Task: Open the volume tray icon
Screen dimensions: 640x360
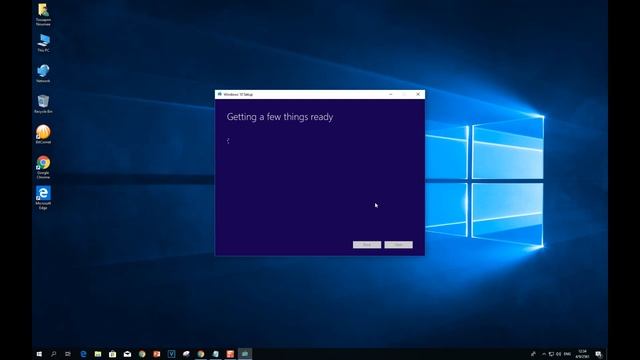Action: pyautogui.click(x=558, y=354)
